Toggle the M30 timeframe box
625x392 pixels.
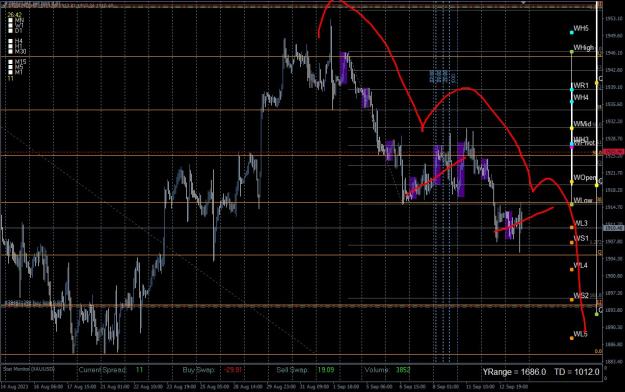point(10,51)
